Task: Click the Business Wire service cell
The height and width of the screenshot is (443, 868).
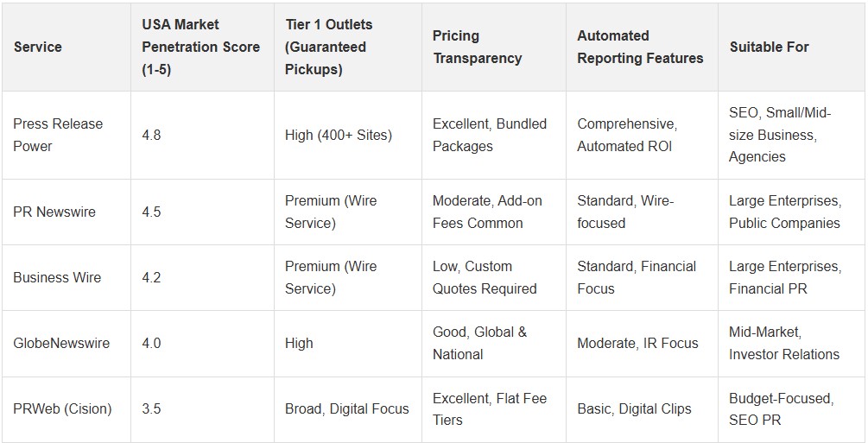Action: coord(57,277)
